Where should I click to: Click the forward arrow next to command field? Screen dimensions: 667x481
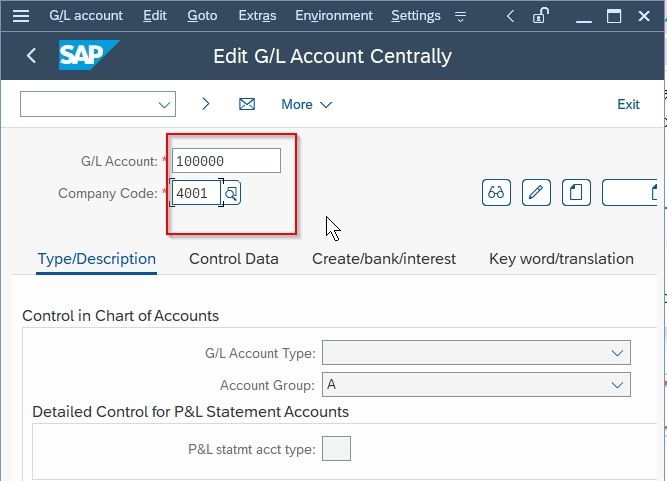(x=205, y=104)
